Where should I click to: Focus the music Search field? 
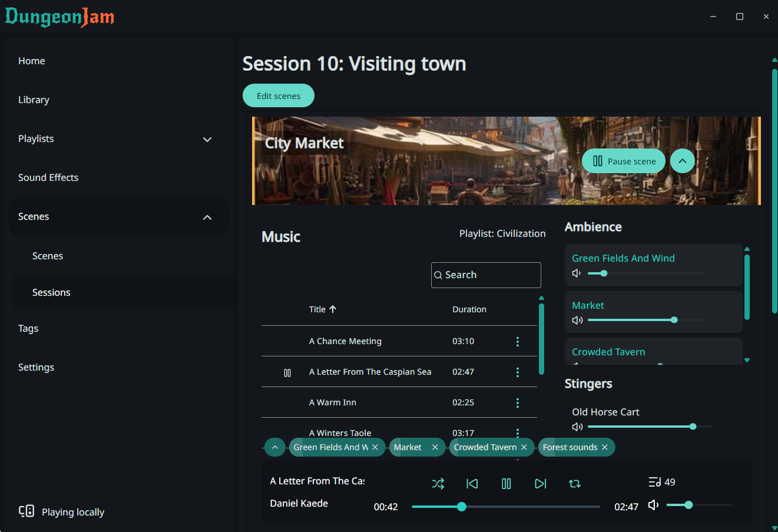[x=486, y=275]
